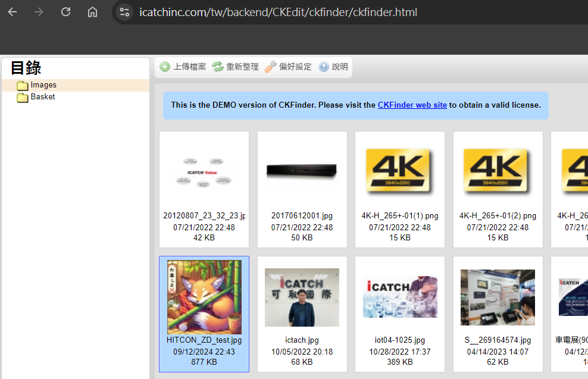Click the Images folder icon

point(23,86)
